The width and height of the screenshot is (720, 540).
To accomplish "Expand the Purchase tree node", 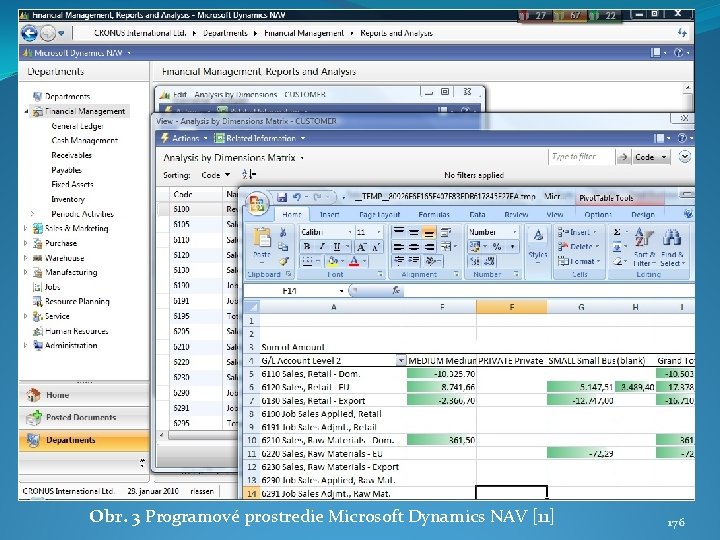I will (26, 243).
